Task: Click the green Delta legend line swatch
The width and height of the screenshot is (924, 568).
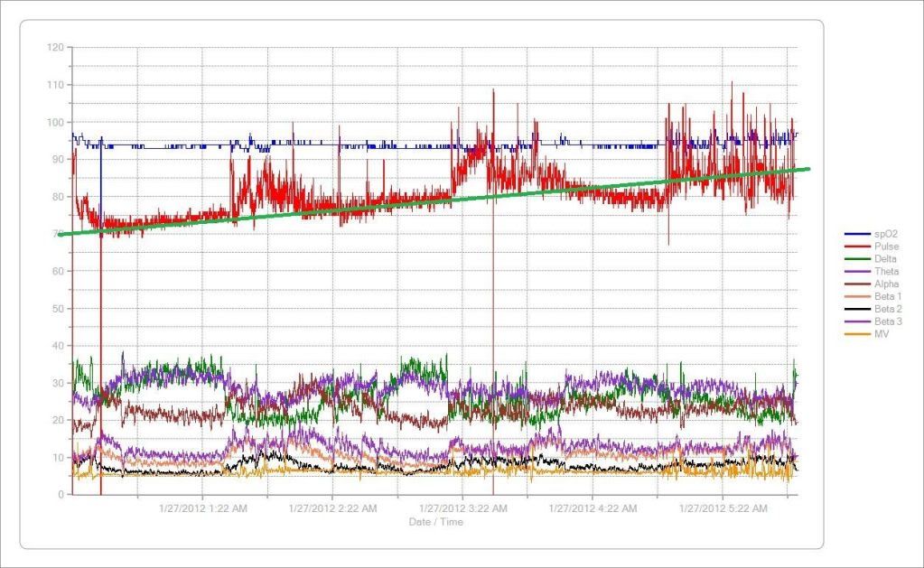Action: click(857, 258)
